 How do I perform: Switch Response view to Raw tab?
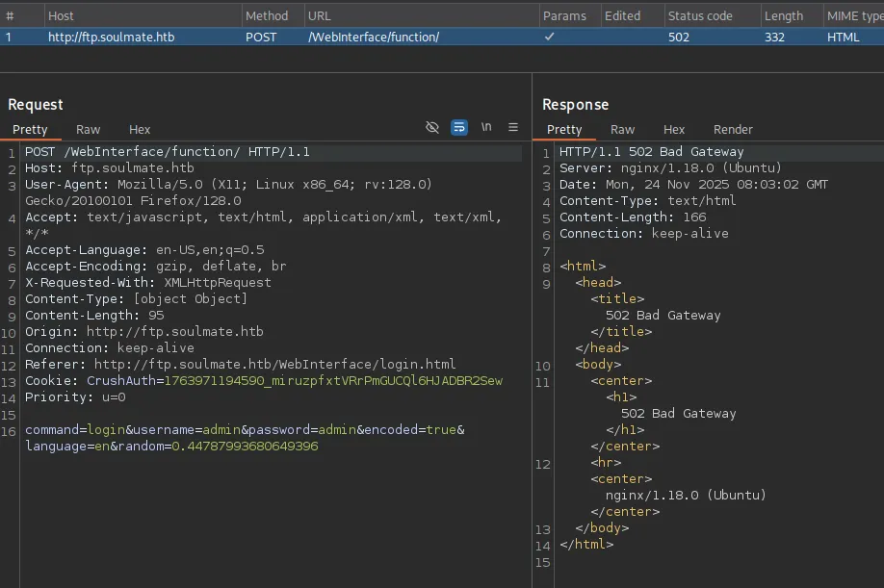click(x=623, y=129)
